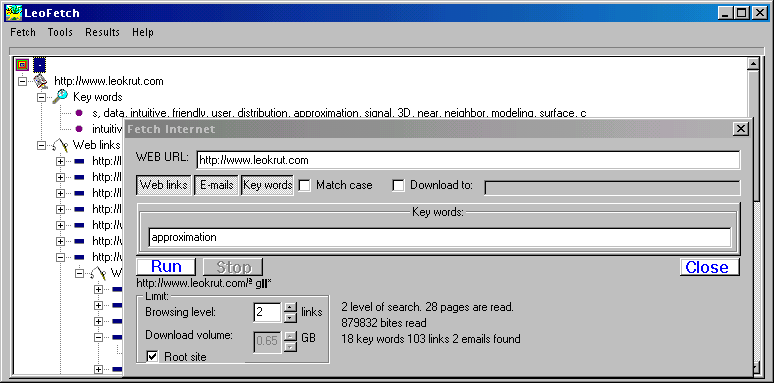Viewport: 774px width, 383px height.
Task: Select the magnifier icon next to Key words
Action: click(x=60, y=97)
